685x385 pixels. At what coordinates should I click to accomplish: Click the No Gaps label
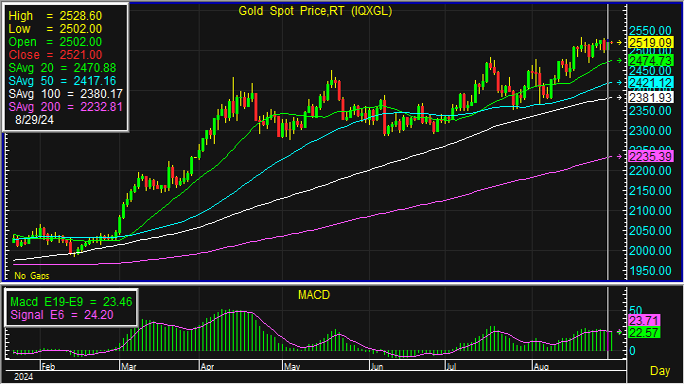(31, 276)
